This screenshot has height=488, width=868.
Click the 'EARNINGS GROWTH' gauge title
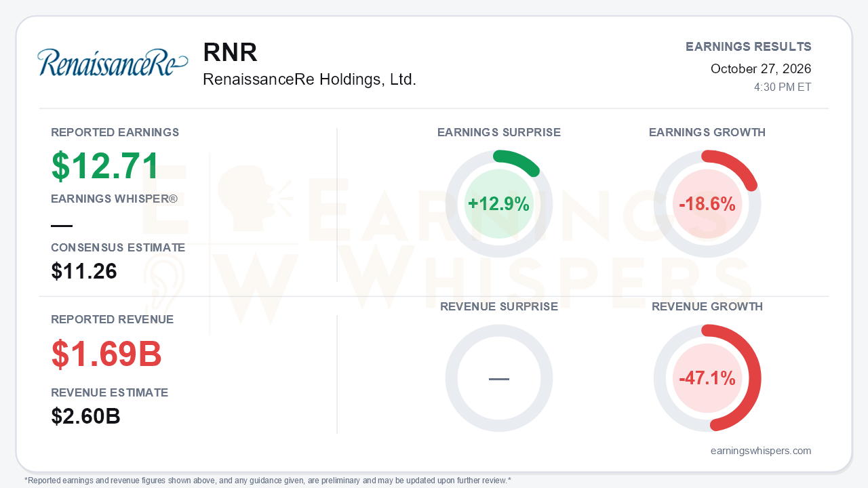click(x=707, y=132)
